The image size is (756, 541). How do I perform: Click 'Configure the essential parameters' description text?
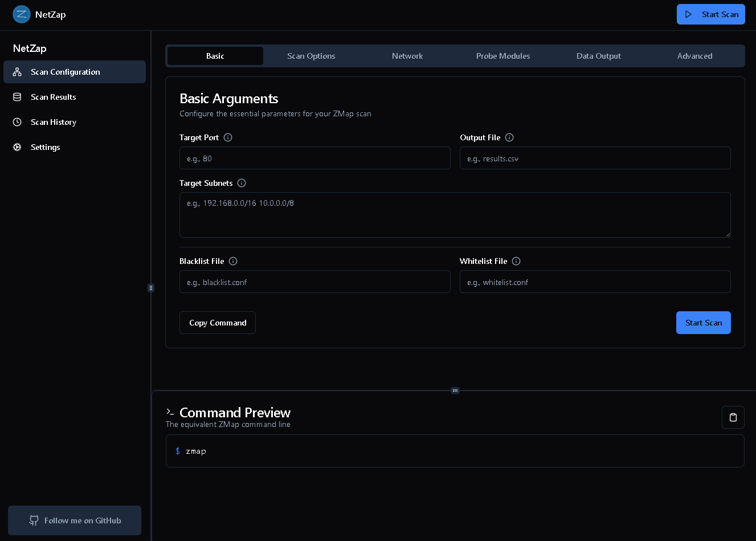[x=275, y=113]
